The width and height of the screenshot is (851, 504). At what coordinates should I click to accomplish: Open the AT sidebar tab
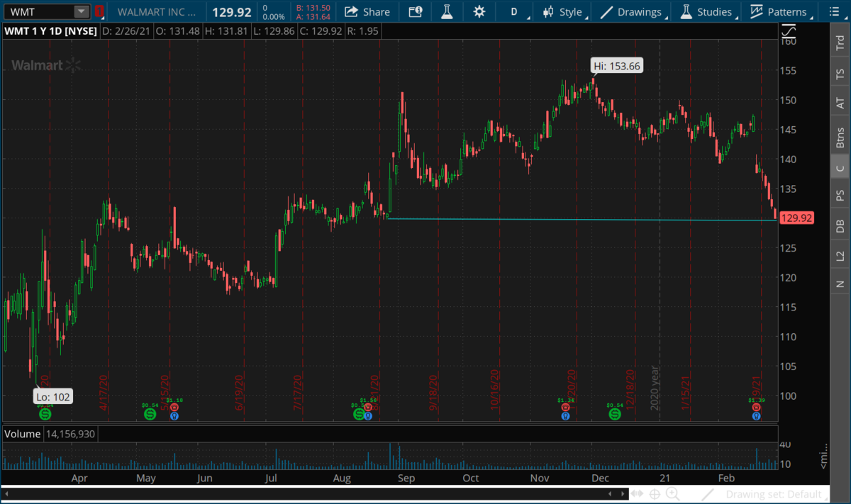pyautogui.click(x=840, y=103)
